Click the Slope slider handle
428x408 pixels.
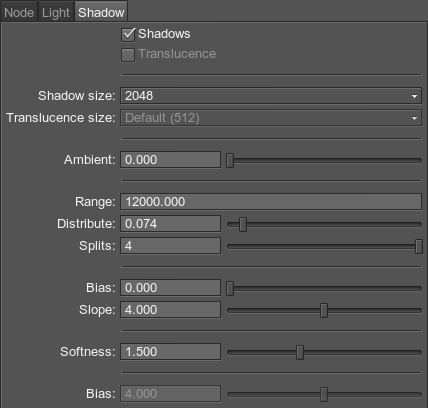tap(324, 310)
